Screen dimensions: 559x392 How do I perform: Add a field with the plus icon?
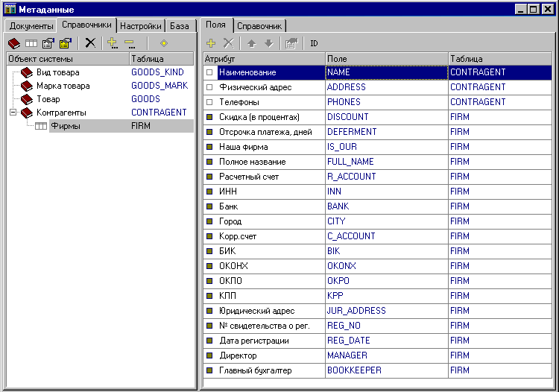tap(211, 43)
